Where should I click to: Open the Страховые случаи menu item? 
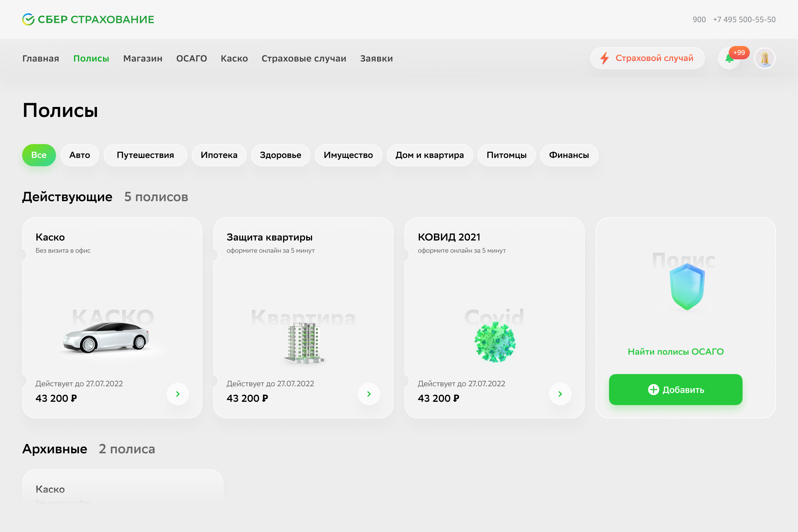(x=304, y=58)
